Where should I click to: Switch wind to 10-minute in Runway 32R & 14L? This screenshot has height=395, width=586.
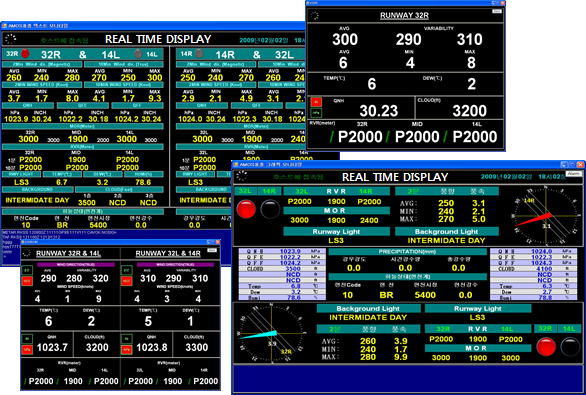(27, 281)
